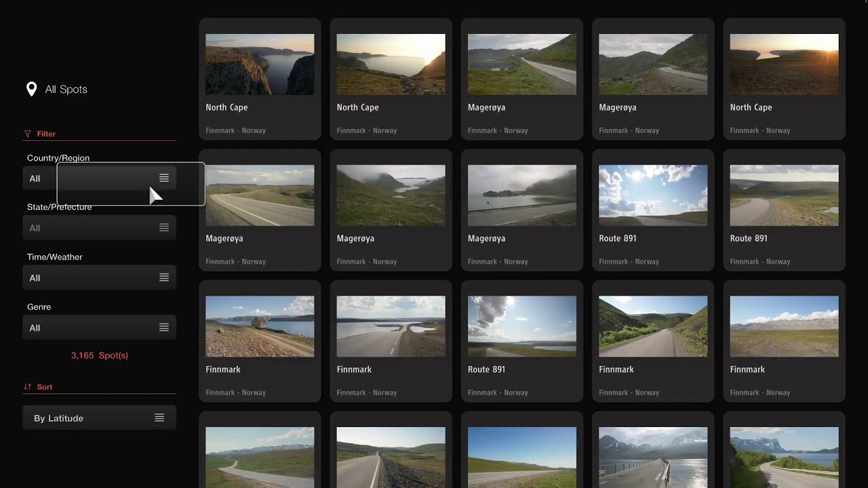The image size is (868, 488).
Task: Click the 3,165 Spot(s) count
Action: pyautogui.click(x=100, y=355)
